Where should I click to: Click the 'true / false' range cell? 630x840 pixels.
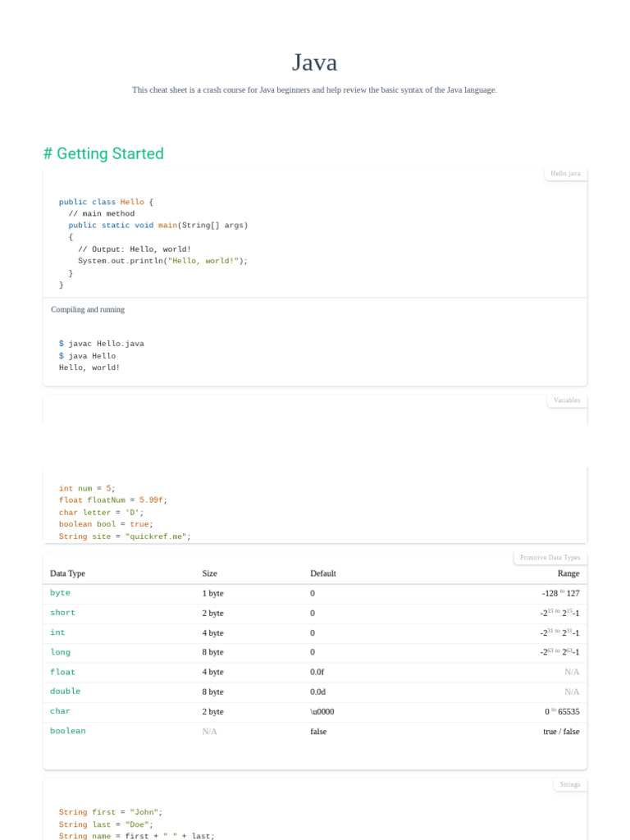point(561,731)
